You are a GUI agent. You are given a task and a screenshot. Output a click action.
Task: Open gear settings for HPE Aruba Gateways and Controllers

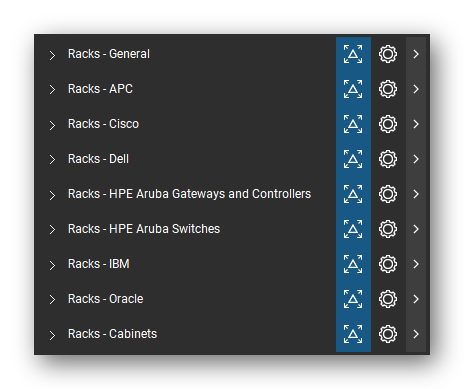[388, 194]
